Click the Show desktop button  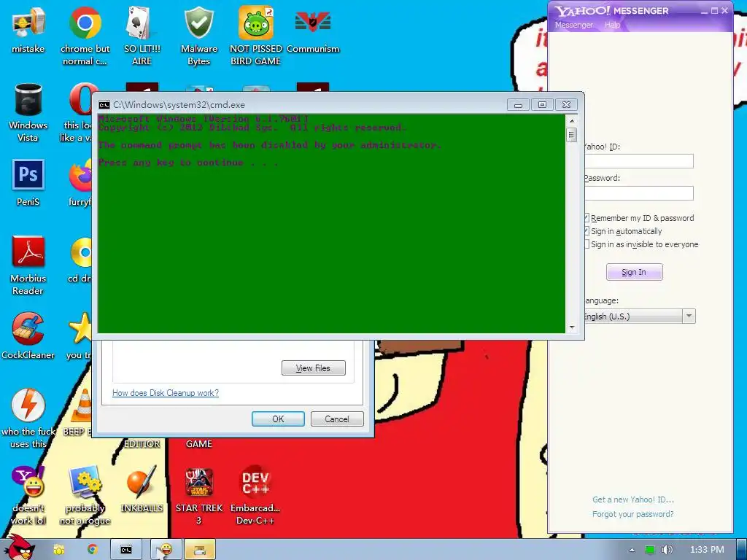[x=742, y=550]
